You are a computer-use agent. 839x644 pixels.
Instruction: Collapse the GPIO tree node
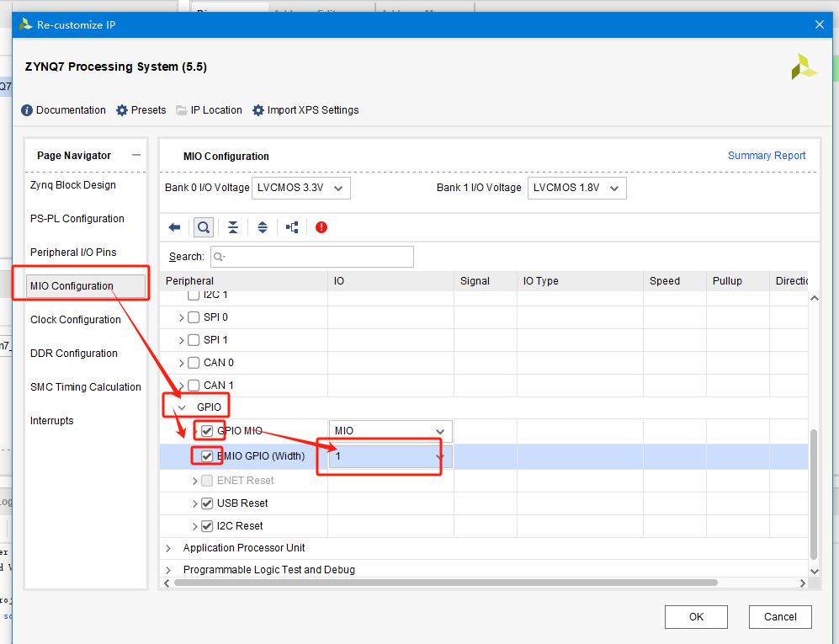coord(182,408)
